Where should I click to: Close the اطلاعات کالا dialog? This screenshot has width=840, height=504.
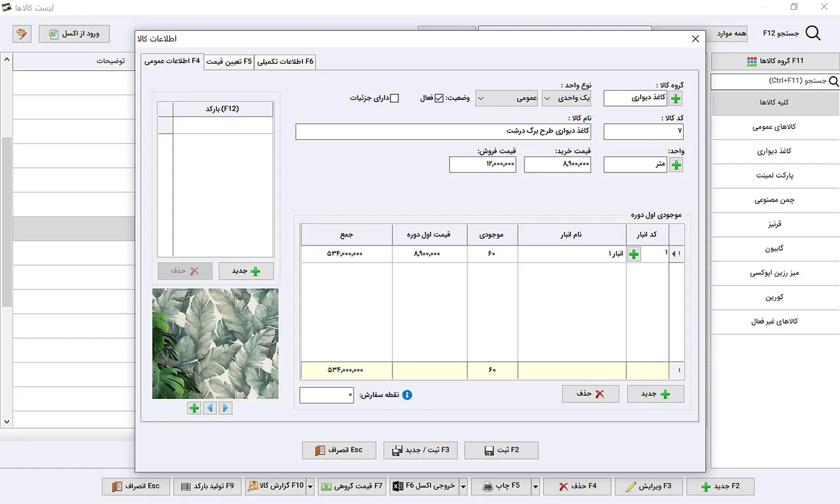coord(696,39)
